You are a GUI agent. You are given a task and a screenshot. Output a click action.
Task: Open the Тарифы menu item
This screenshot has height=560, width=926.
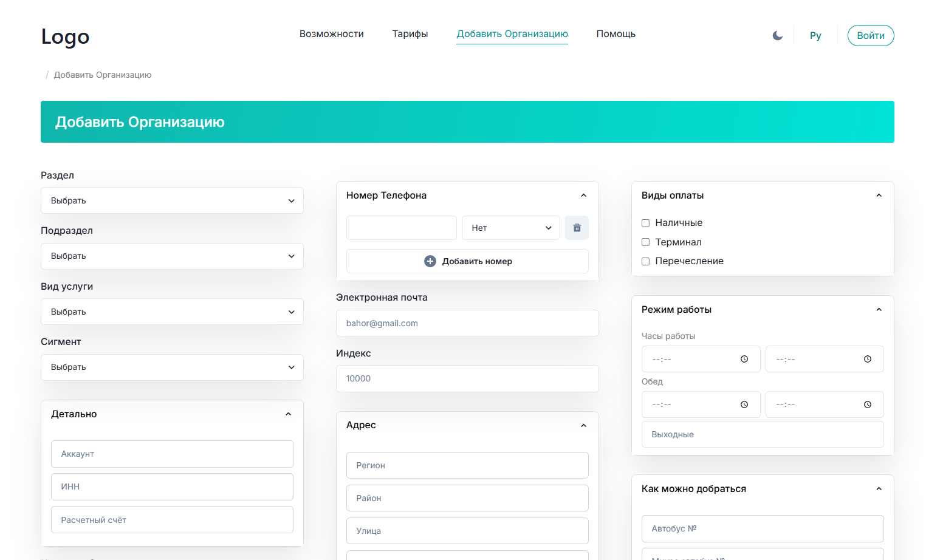coord(410,34)
